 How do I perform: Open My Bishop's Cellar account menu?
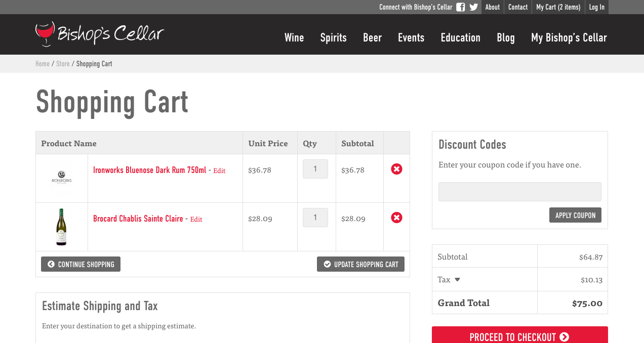569,37
